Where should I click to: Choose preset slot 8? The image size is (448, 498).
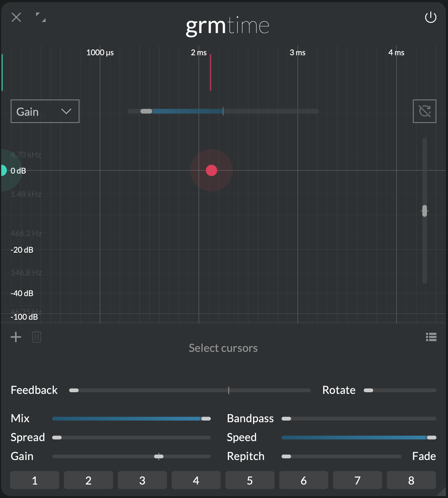click(x=411, y=480)
